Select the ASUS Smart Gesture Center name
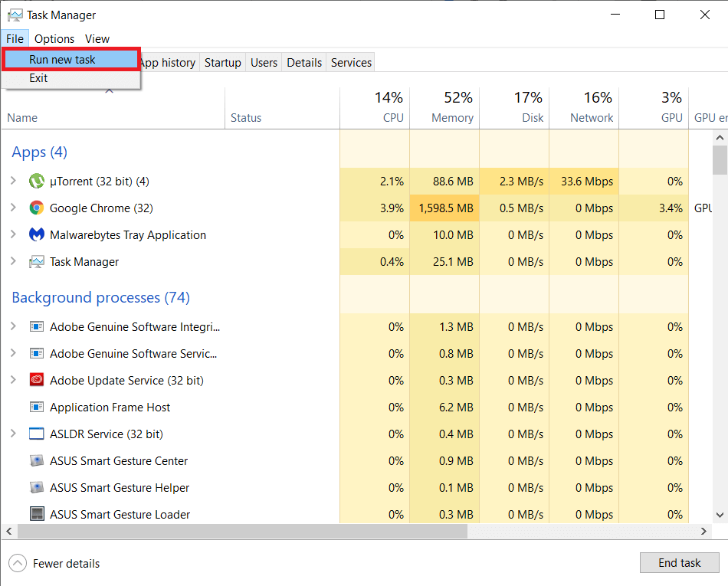 (x=119, y=460)
